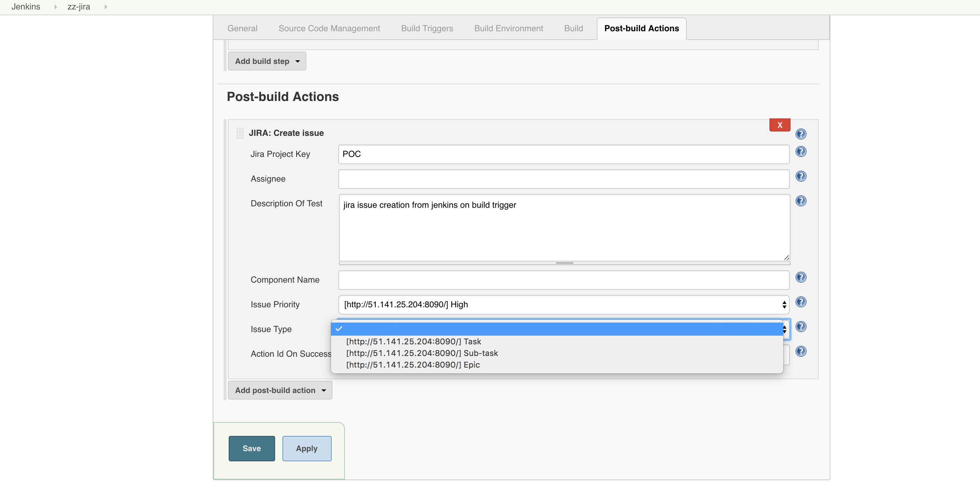Grab the description textarea resize bar

(x=564, y=263)
